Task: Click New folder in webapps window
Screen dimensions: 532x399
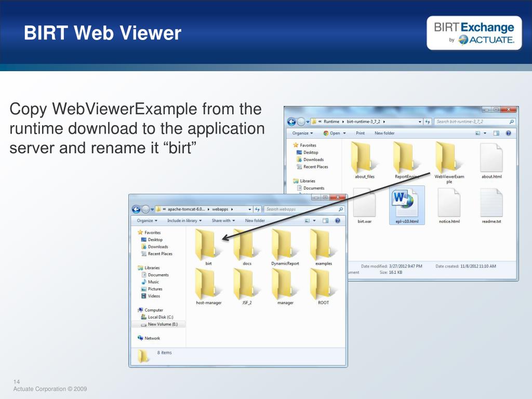Action: click(255, 220)
